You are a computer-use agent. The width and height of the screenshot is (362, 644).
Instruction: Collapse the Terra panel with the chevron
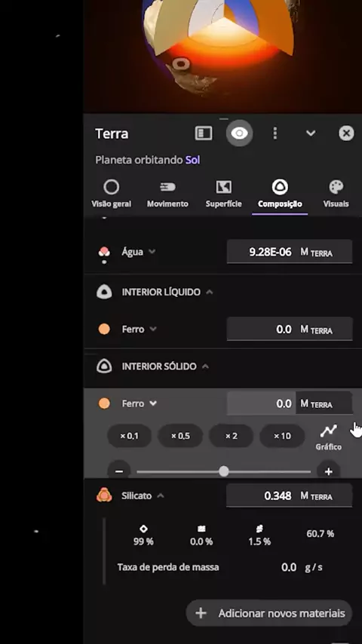tap(311, 133)
